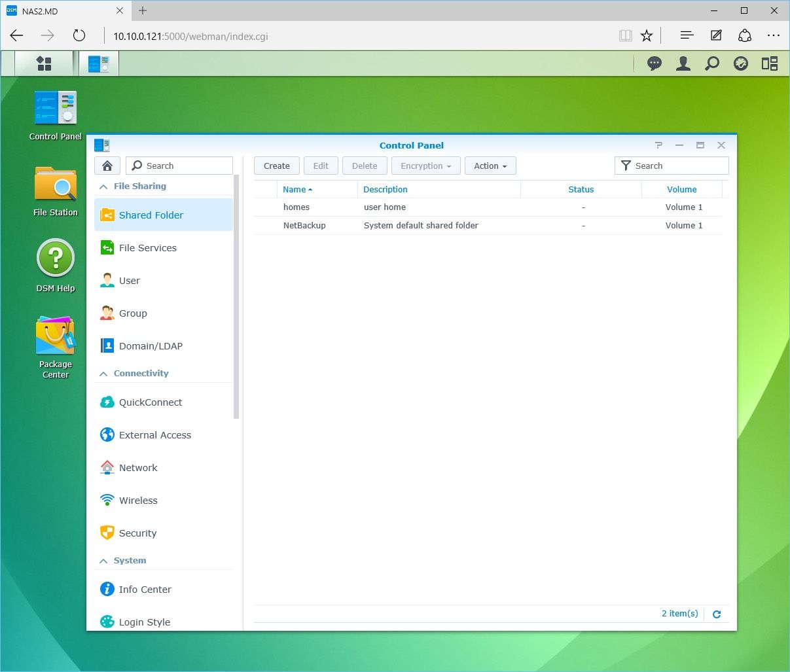Open the DSM taskbar search magnifier
Image resolution: width=790 pixels, height=672 pixels.
pos(712,63)
